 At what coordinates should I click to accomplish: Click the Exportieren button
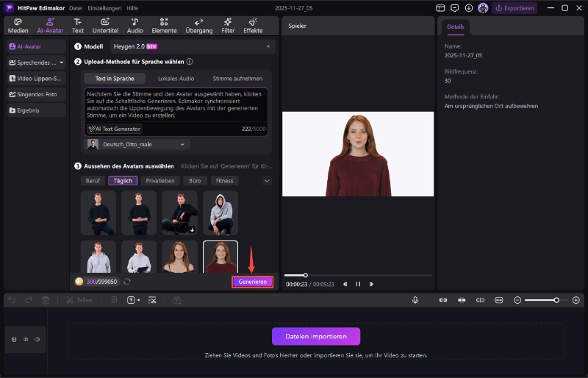tap(515, 8)
